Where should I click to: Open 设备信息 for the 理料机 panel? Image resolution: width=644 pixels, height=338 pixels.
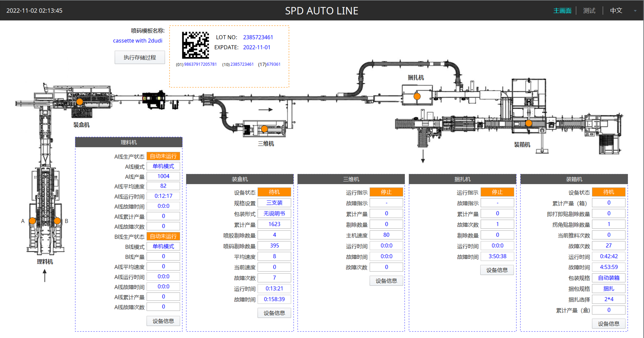163,321
